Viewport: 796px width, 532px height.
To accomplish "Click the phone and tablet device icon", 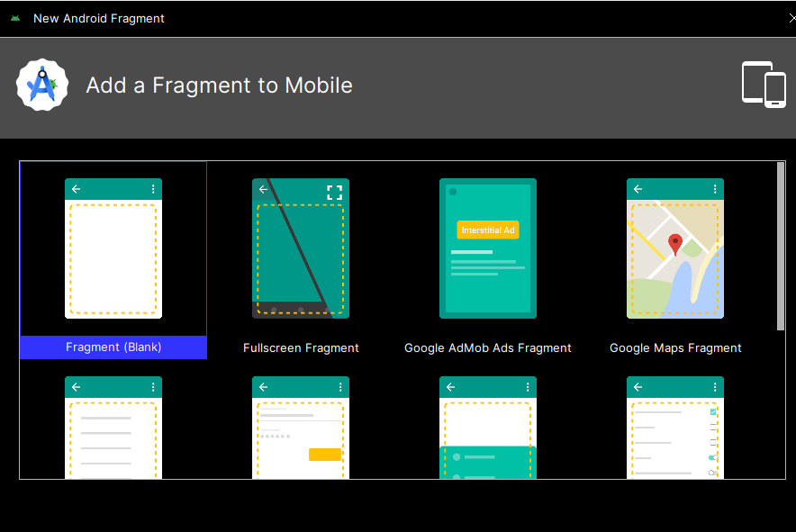I will coord(764,85).
